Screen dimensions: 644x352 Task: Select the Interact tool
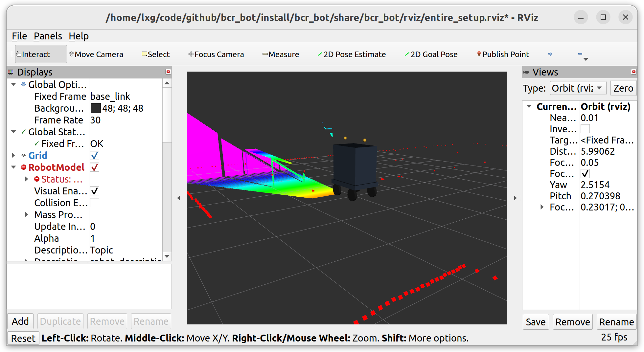[41, 54]
